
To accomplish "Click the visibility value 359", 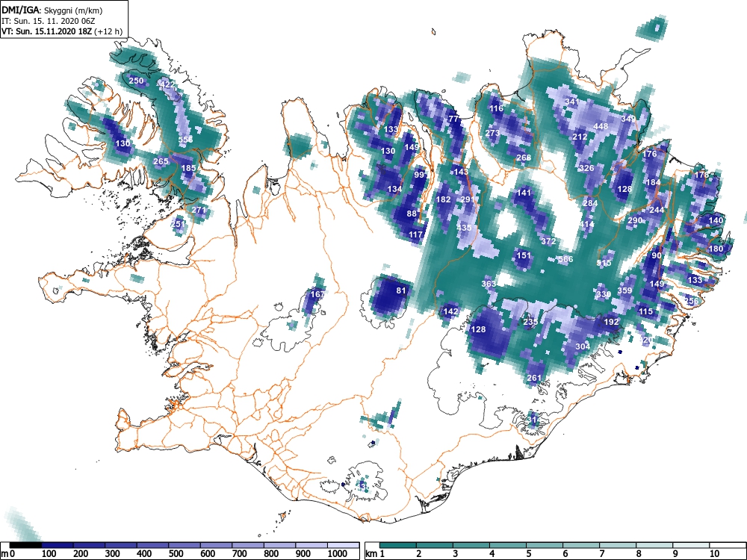I will (625, 290).
